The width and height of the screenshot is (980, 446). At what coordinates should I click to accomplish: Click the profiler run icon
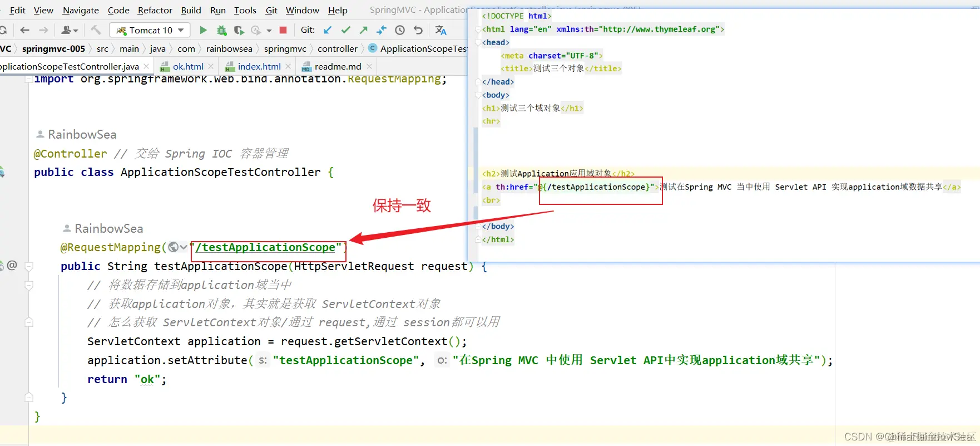click(x=256, y=30)
